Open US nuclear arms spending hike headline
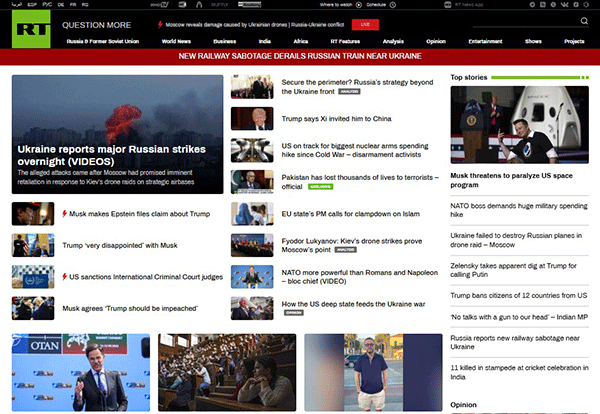Screen dimensions: 600x414 [355, 150]
